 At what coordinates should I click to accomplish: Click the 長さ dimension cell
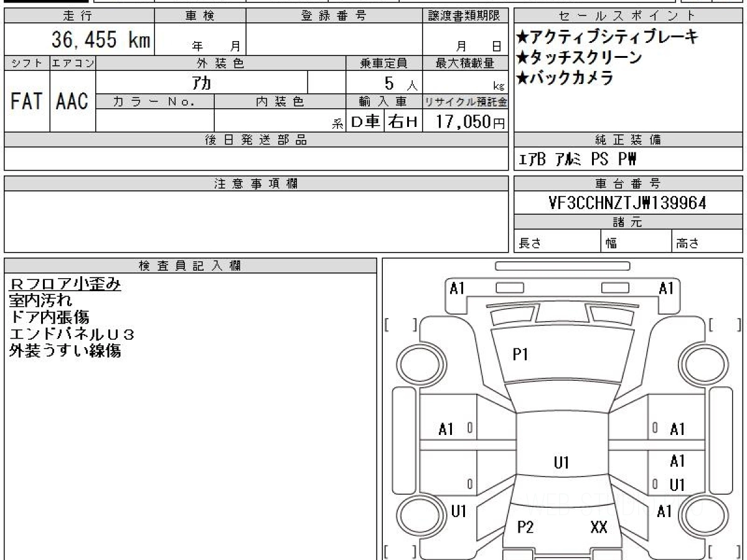557,242
